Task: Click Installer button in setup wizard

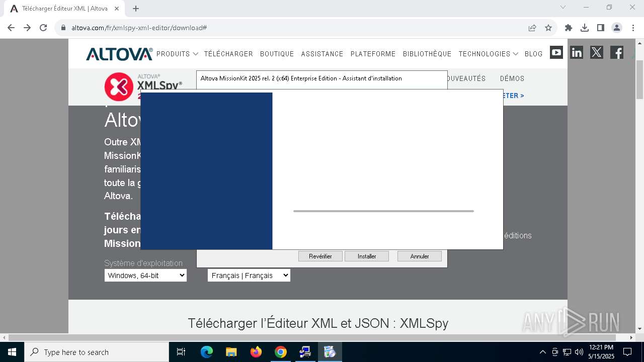Action: [367, 256]
